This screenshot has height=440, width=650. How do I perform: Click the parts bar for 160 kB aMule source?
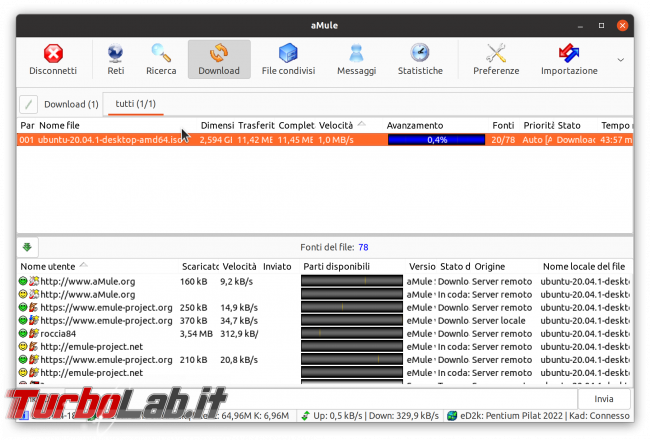352,281
